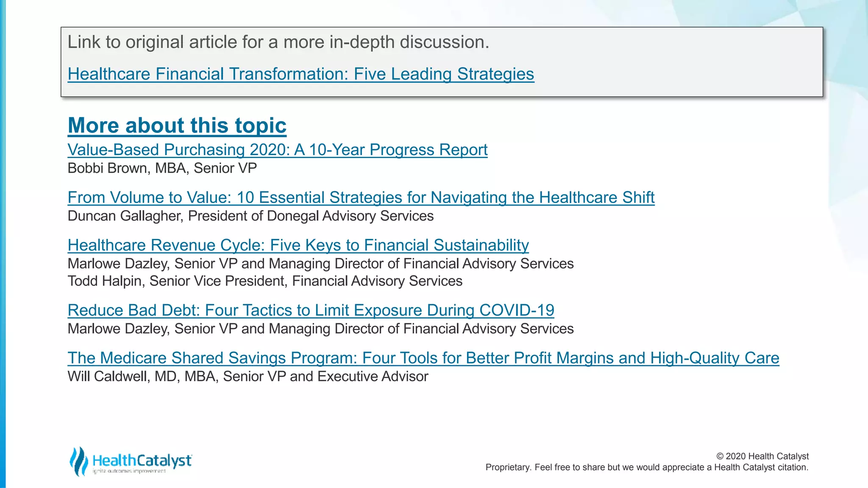Click the More about this topic heading

(177, 125)
